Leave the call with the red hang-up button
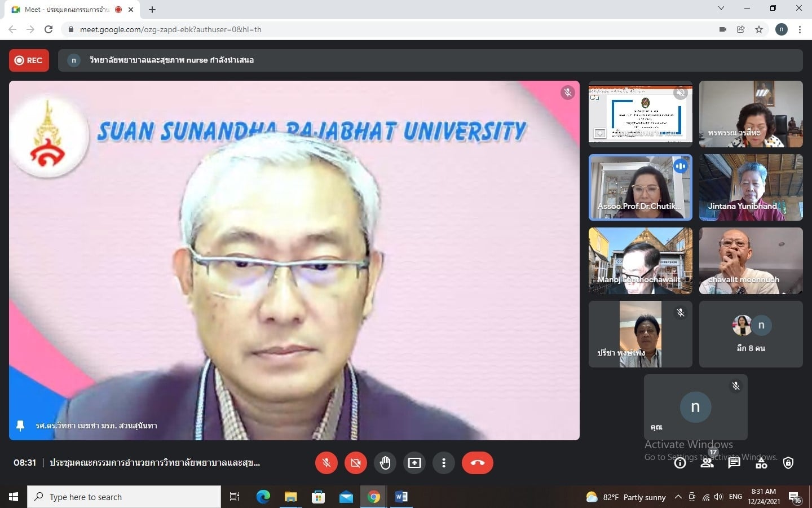Image resolution: width=812 pixels, height=508 pixels. pos(477,463)
